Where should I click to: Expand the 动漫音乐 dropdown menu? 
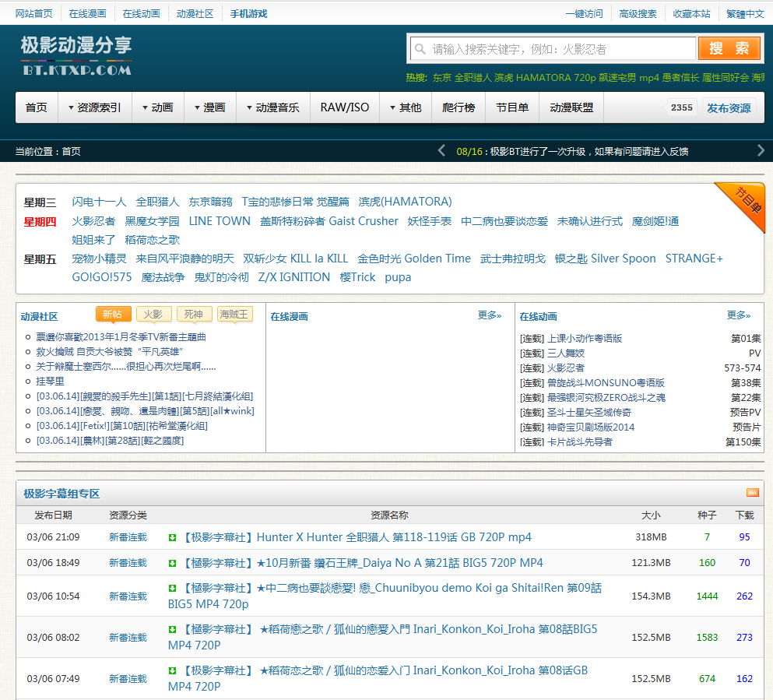[272, 107]
